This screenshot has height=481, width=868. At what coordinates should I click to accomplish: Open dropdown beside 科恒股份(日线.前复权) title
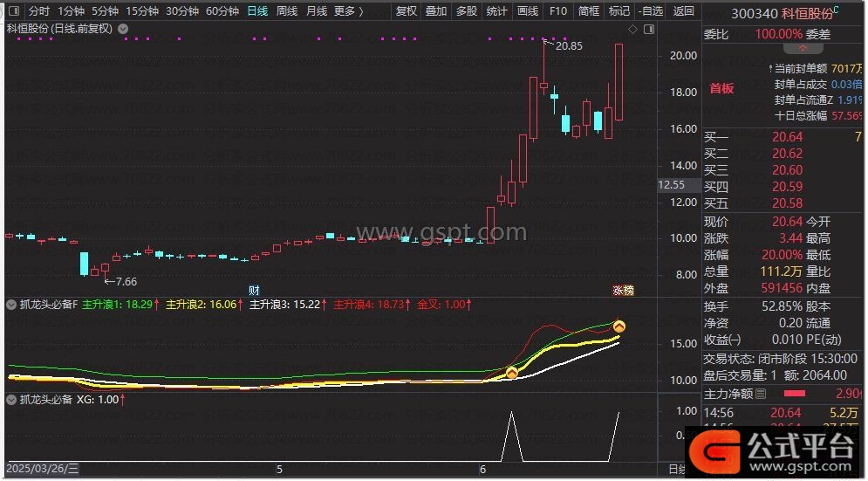click(x=124, y=29)
